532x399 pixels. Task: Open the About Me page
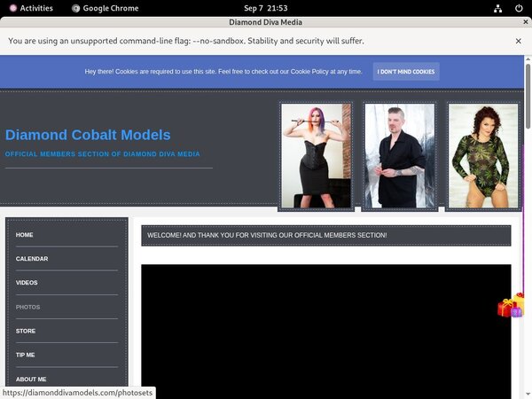tap(31, 379)
